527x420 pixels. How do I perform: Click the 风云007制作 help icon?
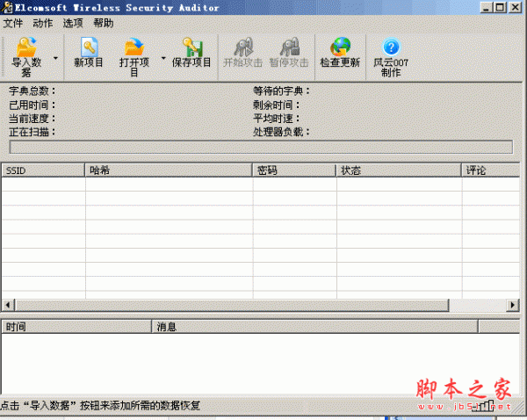point(391,47)
